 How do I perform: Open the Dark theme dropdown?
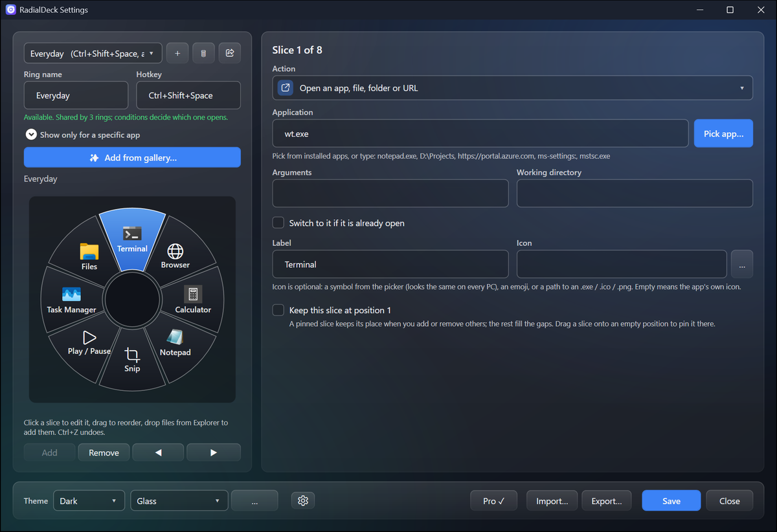(89, 501)
